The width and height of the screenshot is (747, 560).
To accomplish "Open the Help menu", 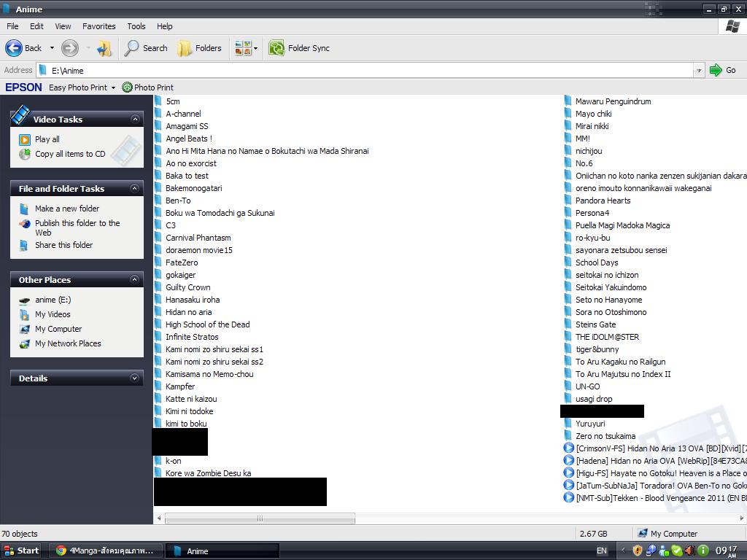I will [165, 26].
